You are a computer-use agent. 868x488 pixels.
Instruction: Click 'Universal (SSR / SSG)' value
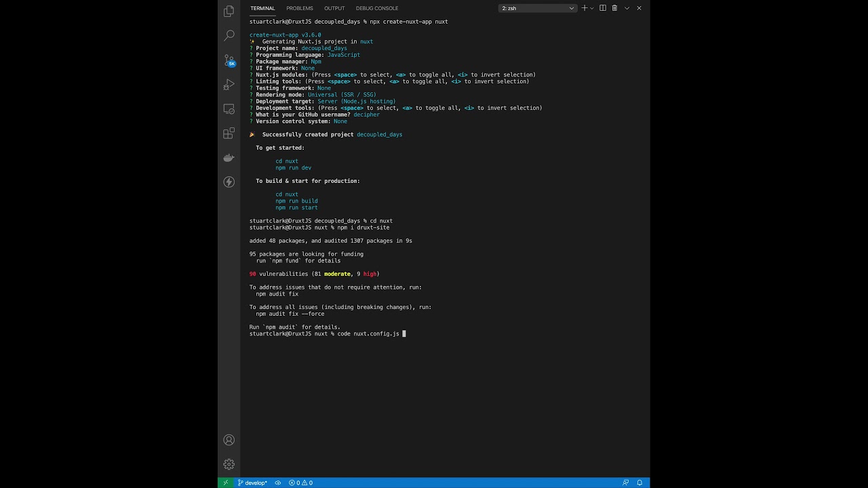pos(342,94)
